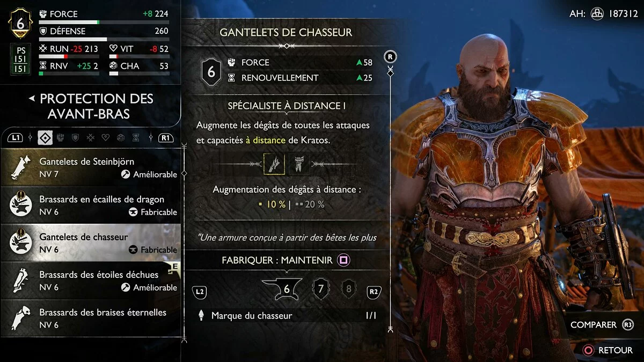Click the Force stat bar

pos(104,23)
